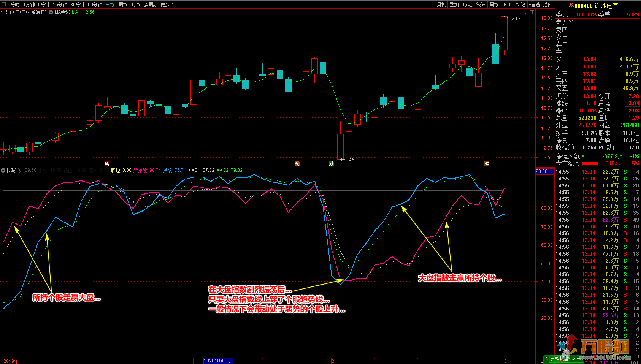Click the 买三 bid price 13.02
Image resolution: width=641 pixels, height=364 pixels.
coord(590,74)
